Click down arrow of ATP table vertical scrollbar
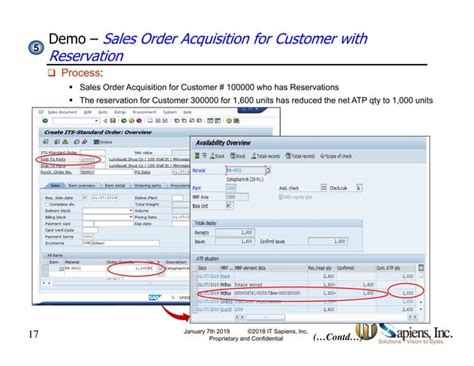The image size is (474, 366). pos(421,309)
